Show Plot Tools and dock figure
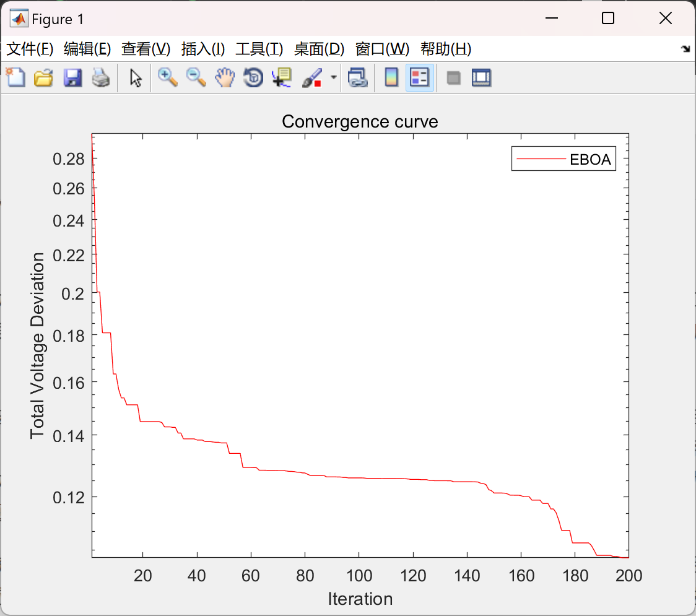Viewport: 696px width, 616px height. click(482, 78)
